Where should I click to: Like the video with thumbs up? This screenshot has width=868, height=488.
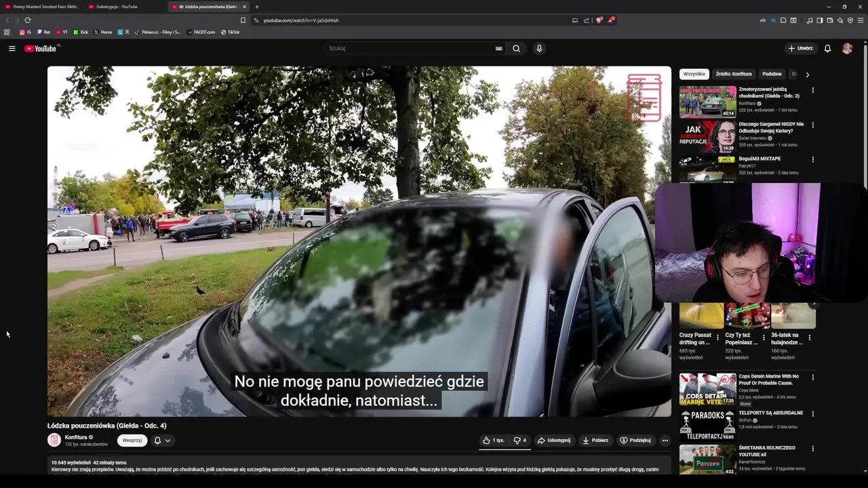(x=493, y=441)
